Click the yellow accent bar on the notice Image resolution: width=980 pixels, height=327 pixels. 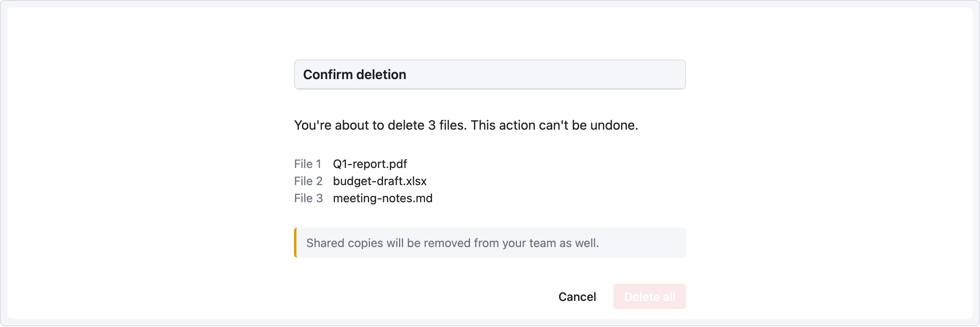point(295,242)
